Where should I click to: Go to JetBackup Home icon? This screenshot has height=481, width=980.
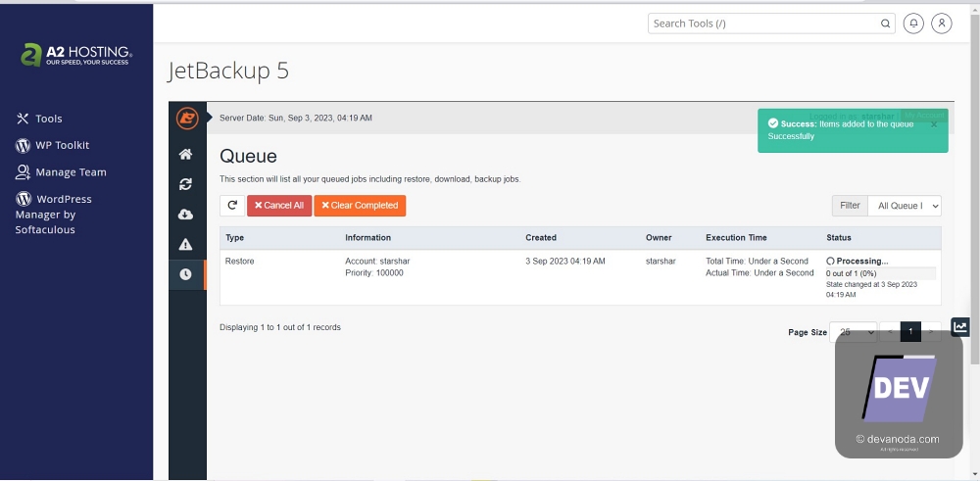tap(185, 155)
